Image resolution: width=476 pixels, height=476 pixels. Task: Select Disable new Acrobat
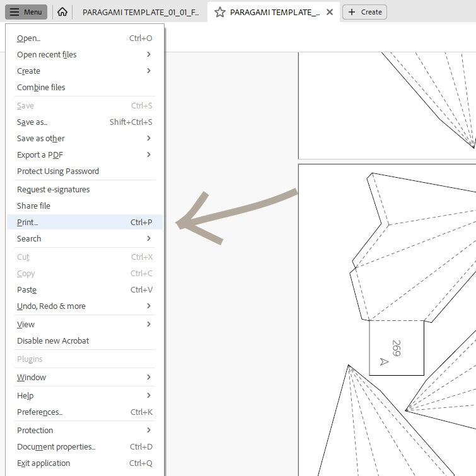click(84, 340)
